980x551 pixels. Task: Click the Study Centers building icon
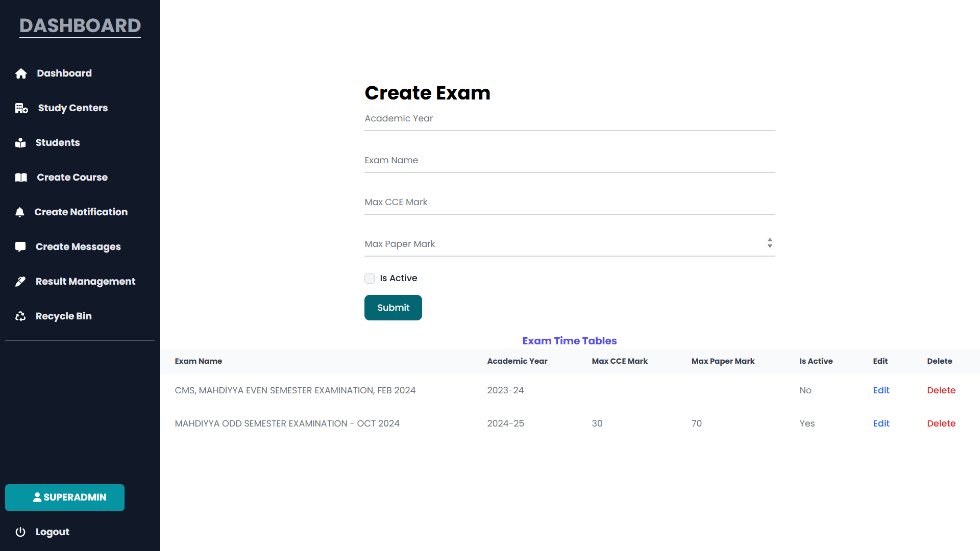pos(21,108)
